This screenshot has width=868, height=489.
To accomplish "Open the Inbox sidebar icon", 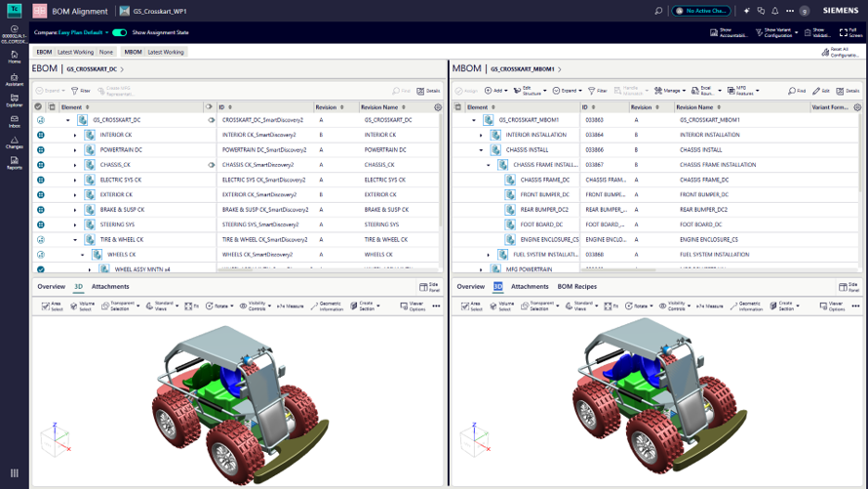I will [x=15, y=121].
